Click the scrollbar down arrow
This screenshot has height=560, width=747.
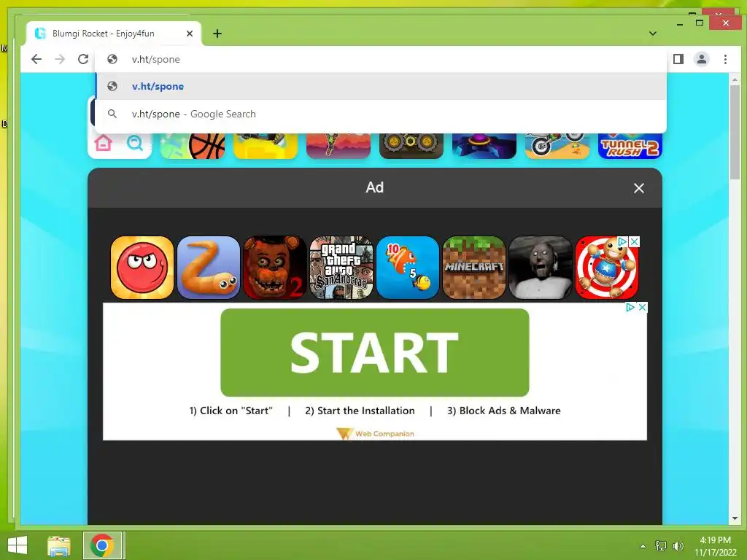tap(735, 518)
